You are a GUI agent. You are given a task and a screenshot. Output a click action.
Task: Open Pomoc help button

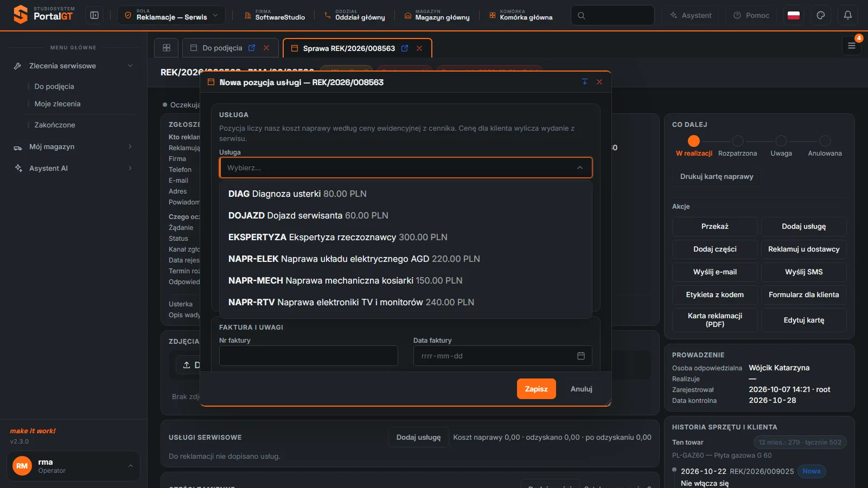point(751,15)
